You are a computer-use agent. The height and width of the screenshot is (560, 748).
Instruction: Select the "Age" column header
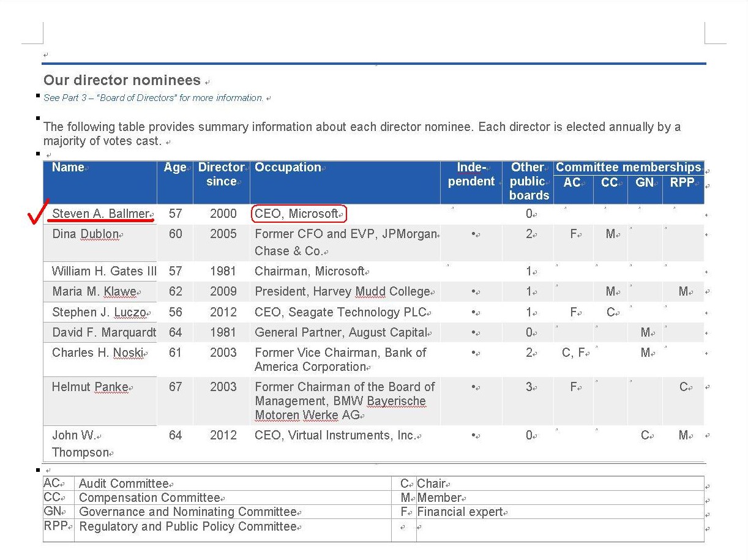[175, 167]
